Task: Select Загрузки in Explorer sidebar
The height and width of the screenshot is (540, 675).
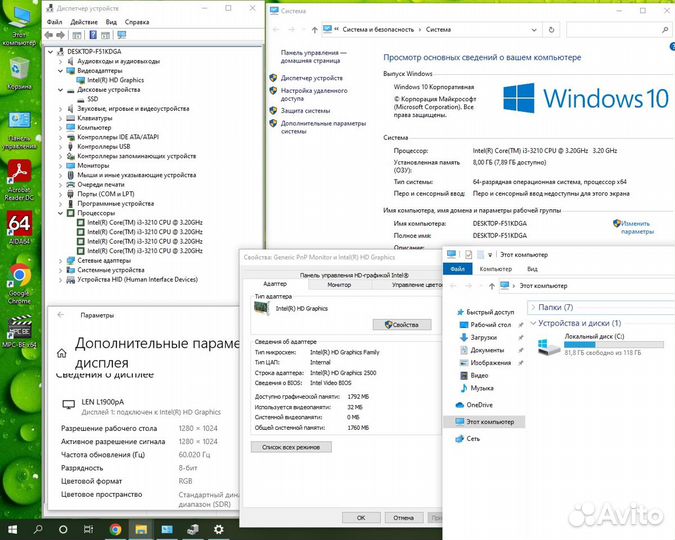Action: click(483, 338)
